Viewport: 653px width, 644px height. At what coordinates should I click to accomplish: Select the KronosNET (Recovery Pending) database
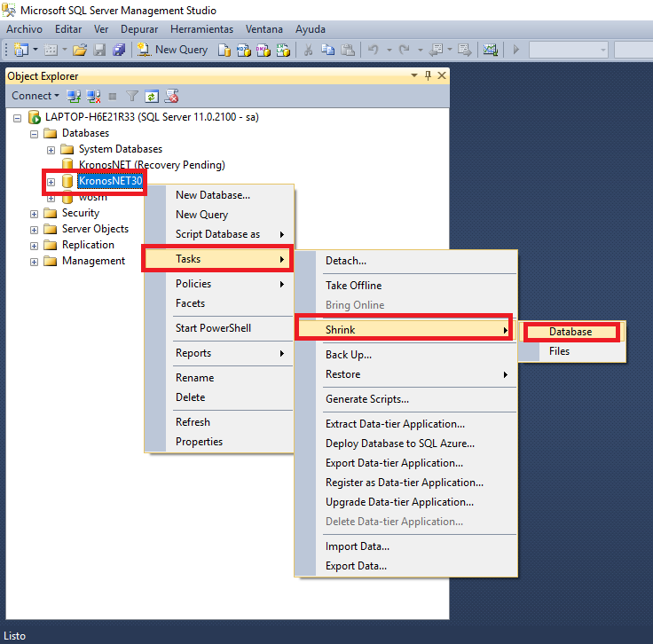152,165
